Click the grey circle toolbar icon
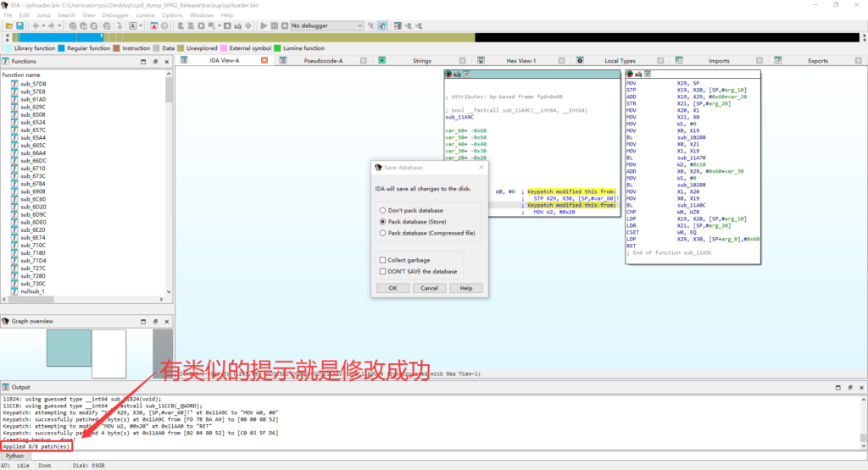The width and height of the screenshot is (868, 470). [164, 26]
